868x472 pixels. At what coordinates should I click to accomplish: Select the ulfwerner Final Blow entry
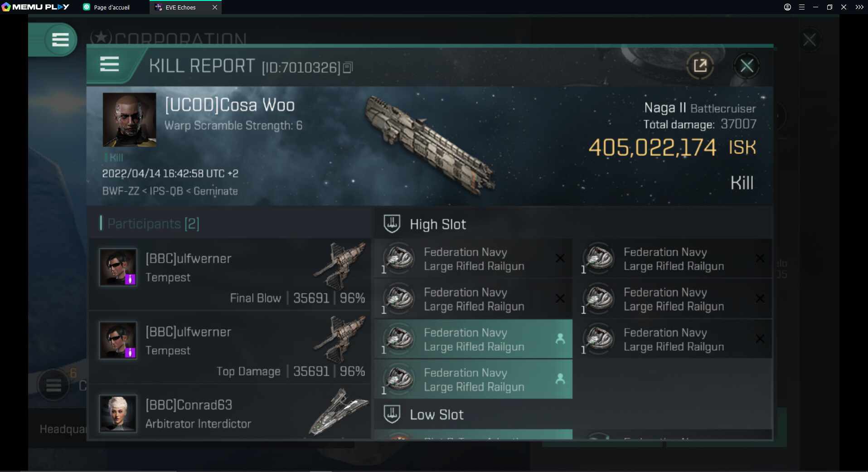pos(230,275)
